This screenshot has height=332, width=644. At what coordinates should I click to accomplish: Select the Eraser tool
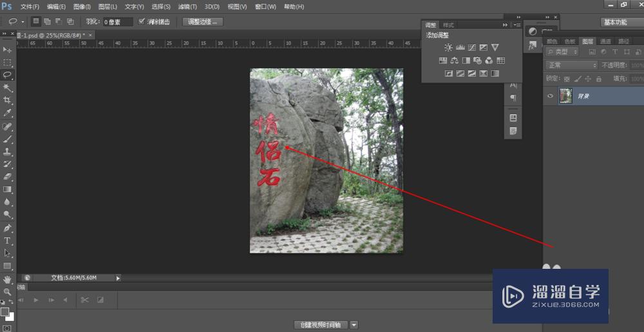(7, 177)
